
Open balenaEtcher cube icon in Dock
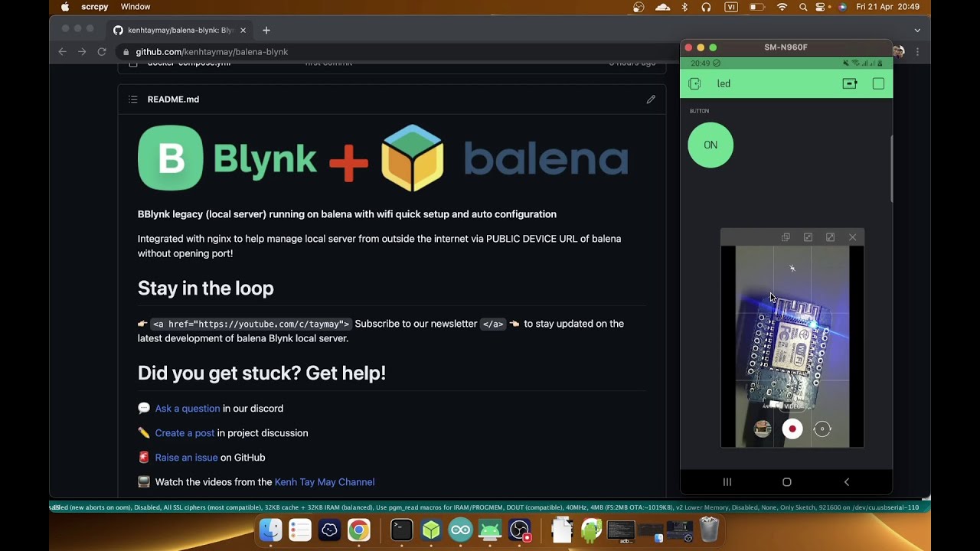[431, 530]
